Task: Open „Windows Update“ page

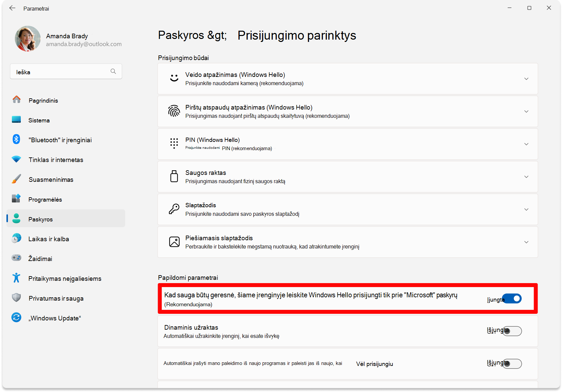Action: click(66, 318)
